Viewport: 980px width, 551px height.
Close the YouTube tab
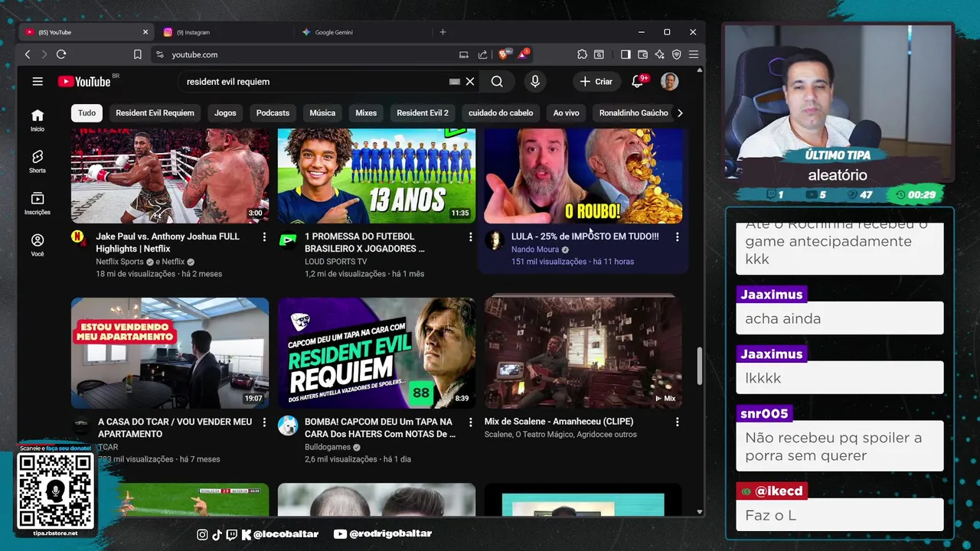pos(145,32)
